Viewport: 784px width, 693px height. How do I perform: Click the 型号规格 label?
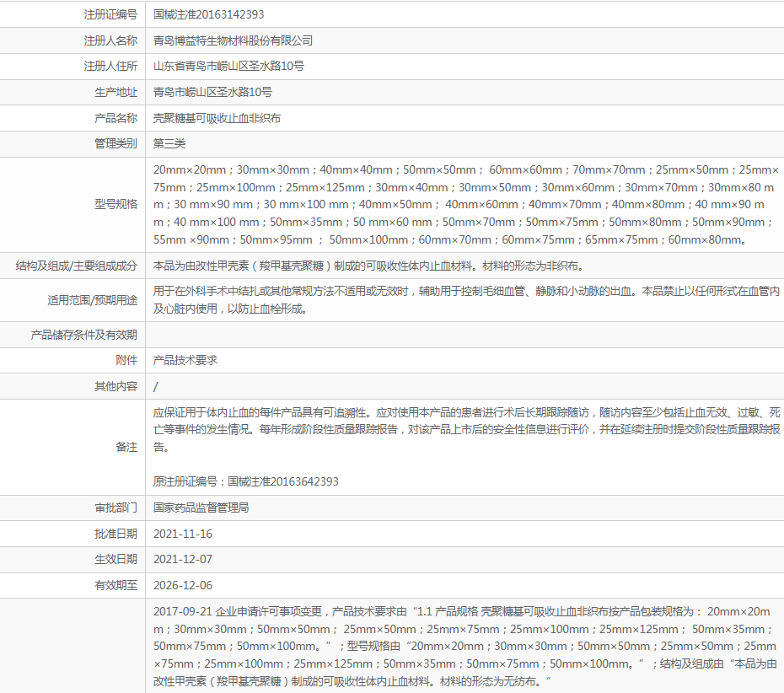coord(116,204)
